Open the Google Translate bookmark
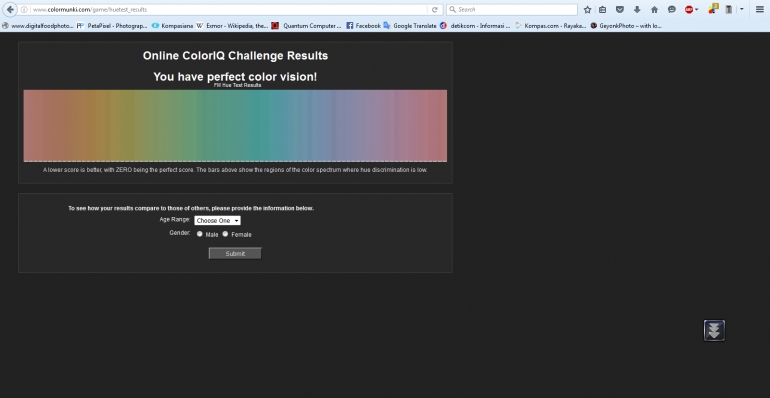This screenshot has width=770, height=398. coord(410,26)
